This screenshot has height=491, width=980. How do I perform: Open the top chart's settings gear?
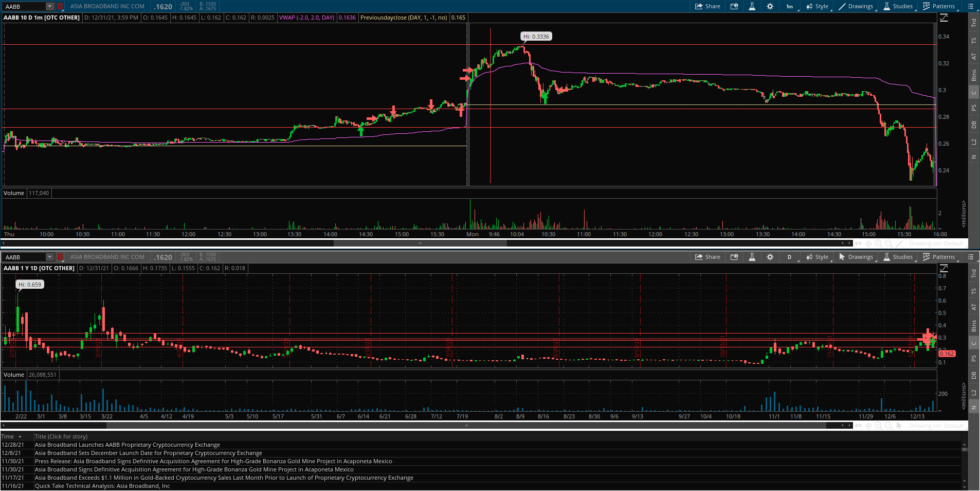pyautogui.click(x=770, y=6)
